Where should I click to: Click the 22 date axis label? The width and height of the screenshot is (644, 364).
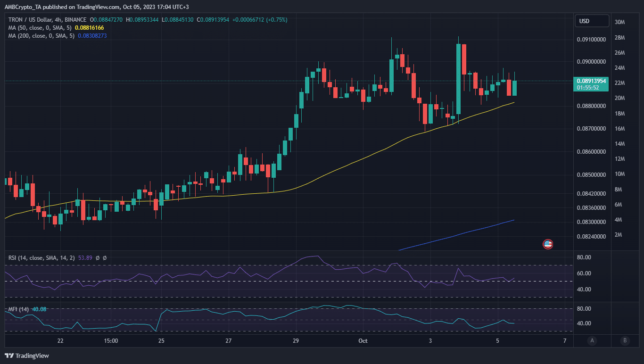(x=60, y=341)
